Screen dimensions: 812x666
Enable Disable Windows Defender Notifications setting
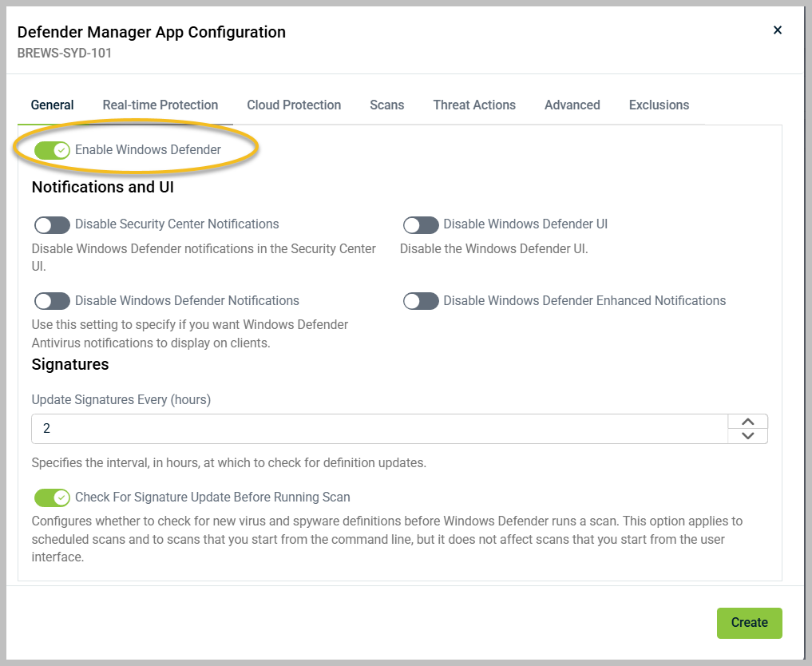click(52, 301)
